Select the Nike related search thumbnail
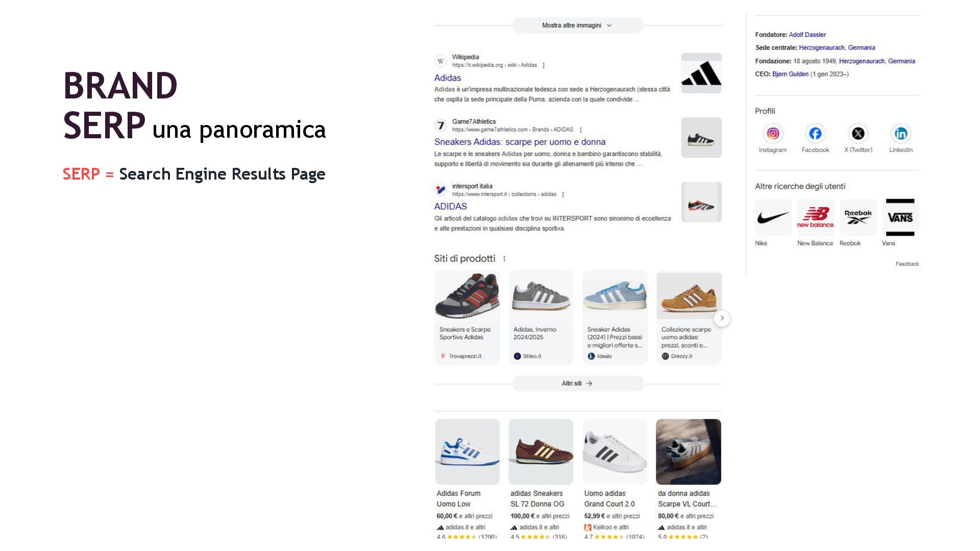The image size is (980, 551). pyautogui.click(x=773, y=218)
